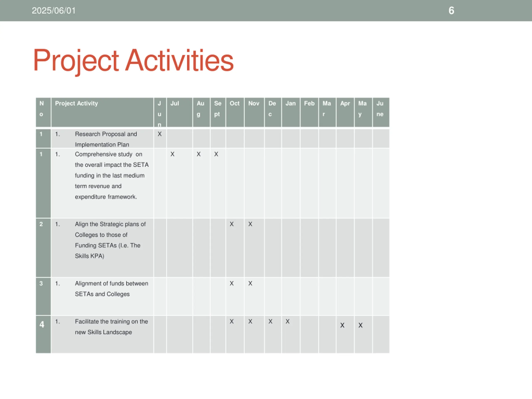Select the 'Dec' column header

[273, 112]
